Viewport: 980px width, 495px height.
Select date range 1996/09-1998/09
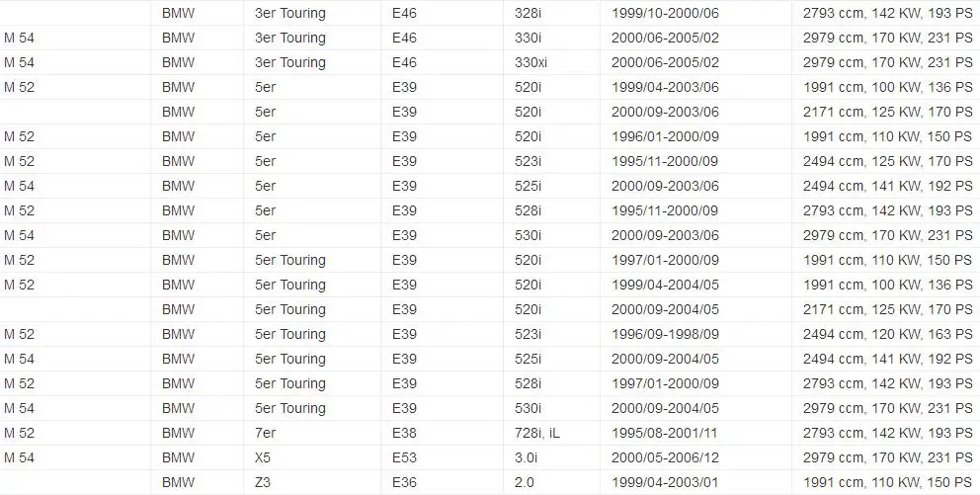pyautogui.click(x=665, y=334)
